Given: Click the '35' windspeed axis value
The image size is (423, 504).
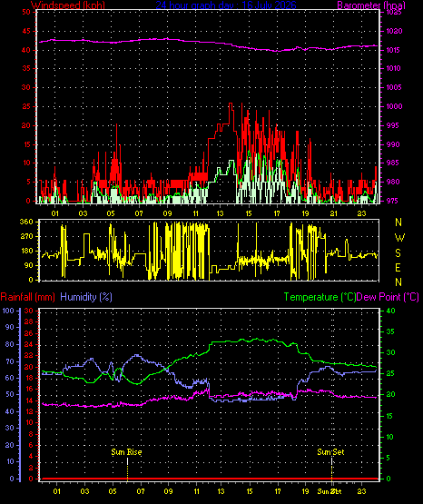Looking at the screenshot, I should [26, 68].
